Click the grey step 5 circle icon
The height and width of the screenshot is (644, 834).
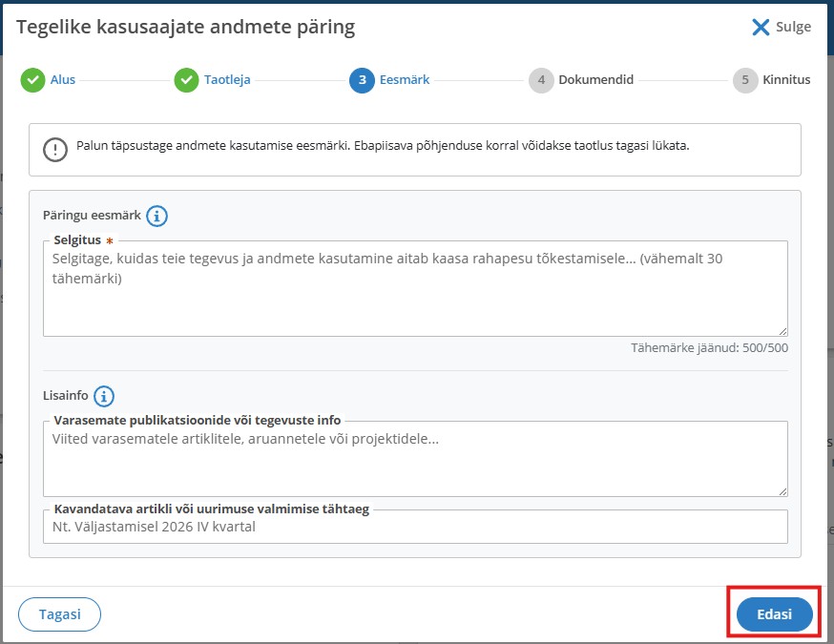coord(745,80)
